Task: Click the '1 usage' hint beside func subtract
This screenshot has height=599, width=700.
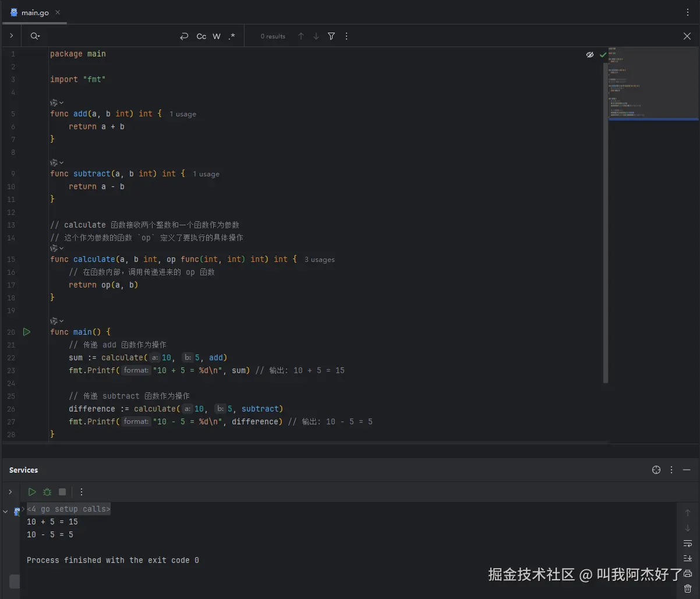Action: (x=206, y=174)
